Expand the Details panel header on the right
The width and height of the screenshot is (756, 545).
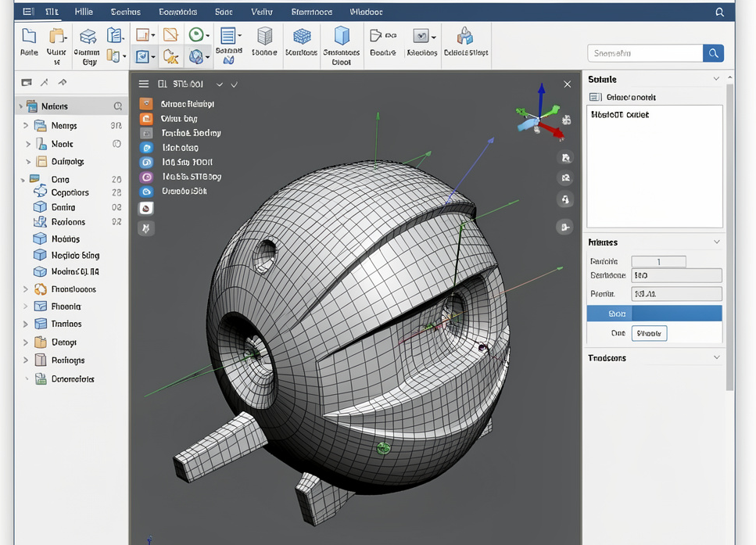tap(715, 79)
